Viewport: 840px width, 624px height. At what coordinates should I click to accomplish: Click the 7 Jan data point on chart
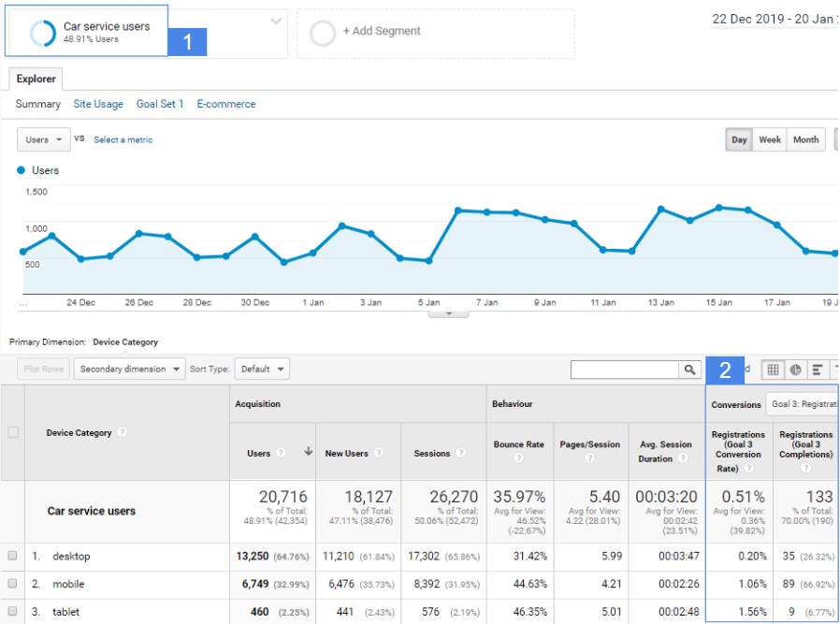tap(487, 212)
